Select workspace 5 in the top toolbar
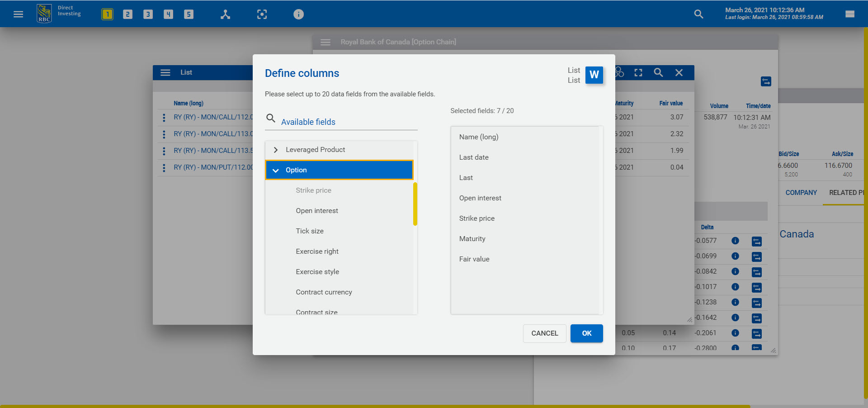 (x=189, y=14)
